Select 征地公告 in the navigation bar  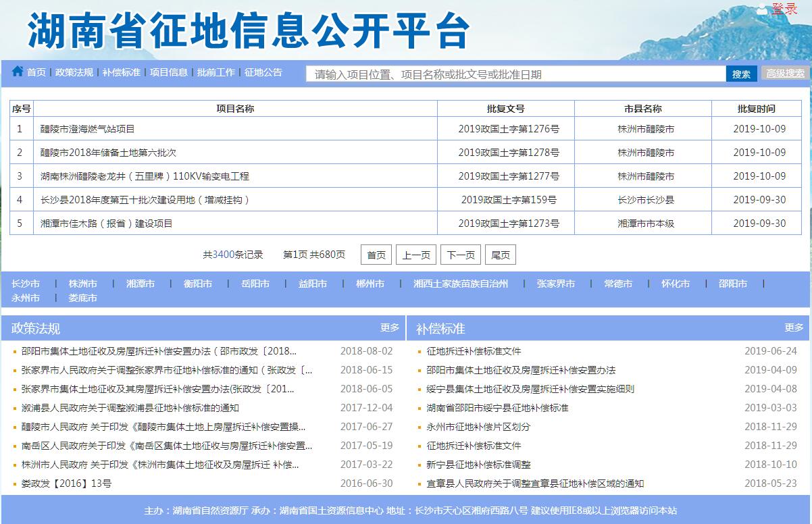pos(263,72)
